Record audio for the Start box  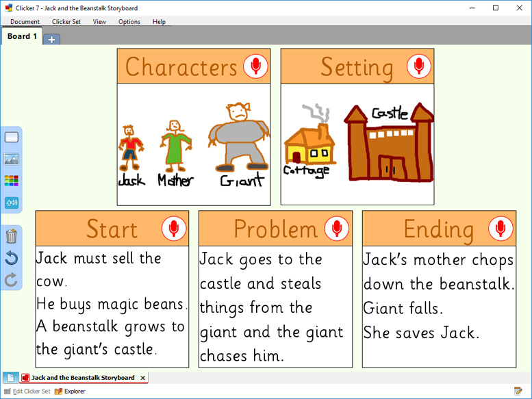[174, 228]
